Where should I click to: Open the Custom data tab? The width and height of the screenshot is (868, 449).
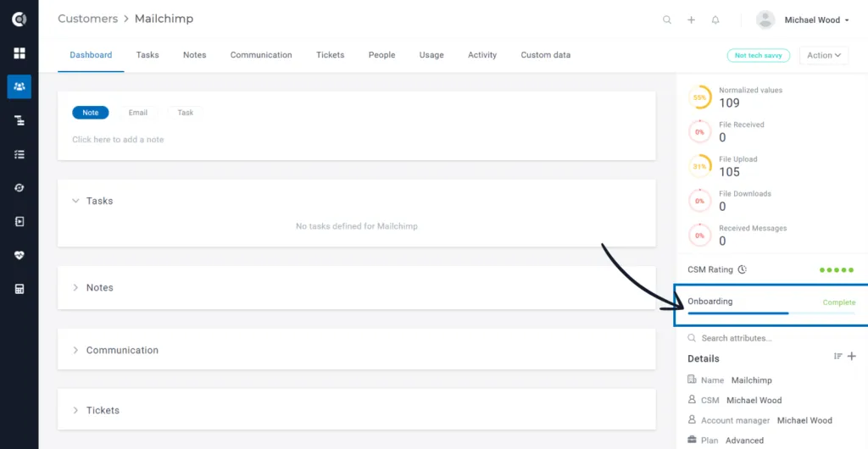545,55
